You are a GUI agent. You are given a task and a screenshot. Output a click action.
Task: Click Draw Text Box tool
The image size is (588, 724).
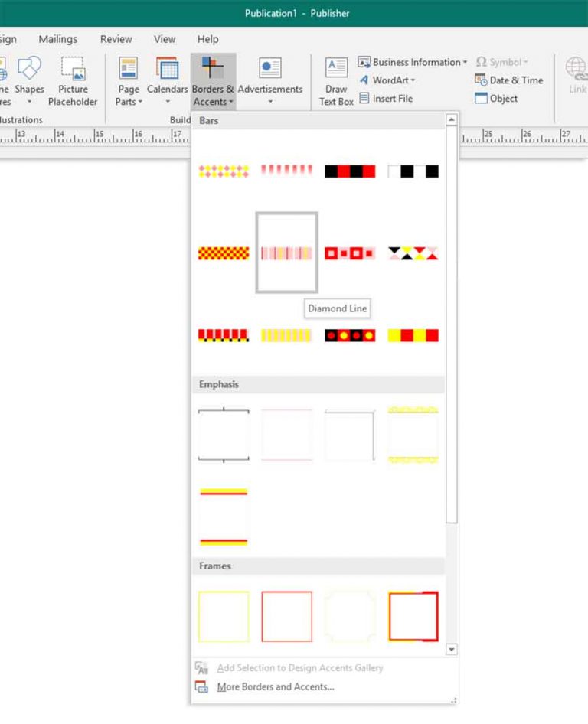pos(336,81)
